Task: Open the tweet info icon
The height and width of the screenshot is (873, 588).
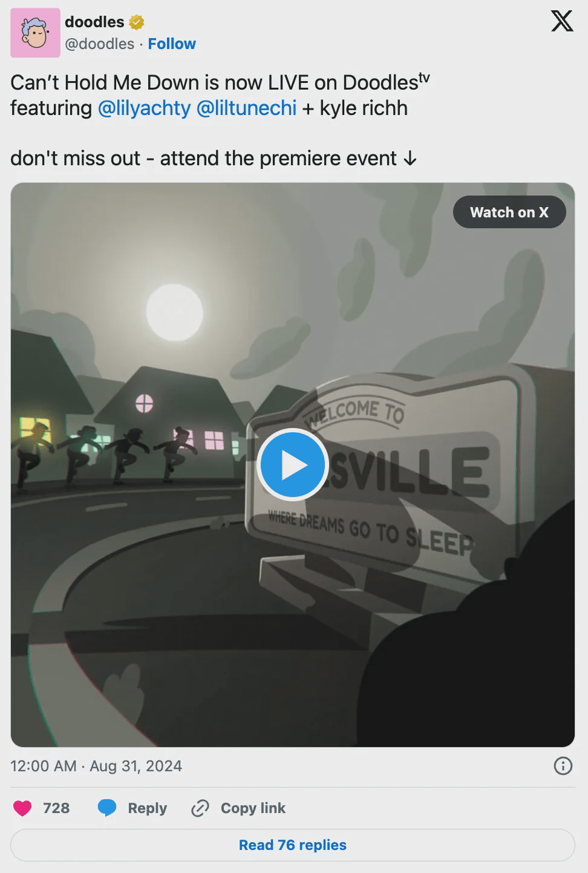Action: point(563,766)
